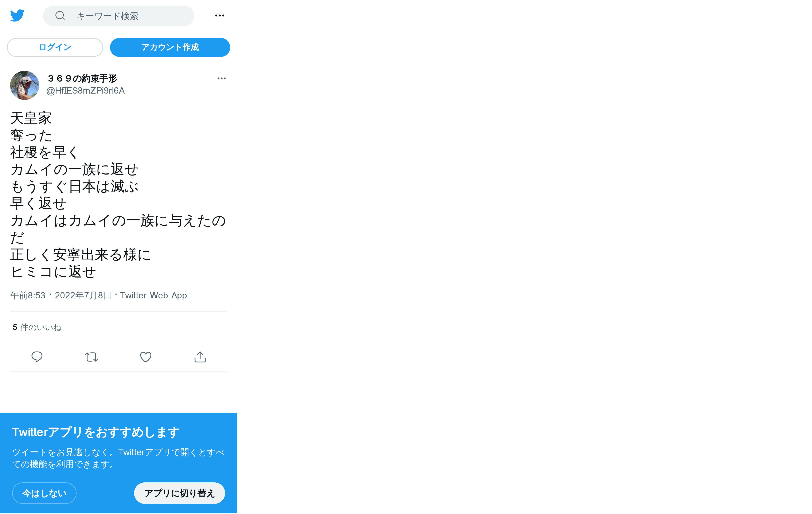Click the tweet body text

(x=118, y=195)
